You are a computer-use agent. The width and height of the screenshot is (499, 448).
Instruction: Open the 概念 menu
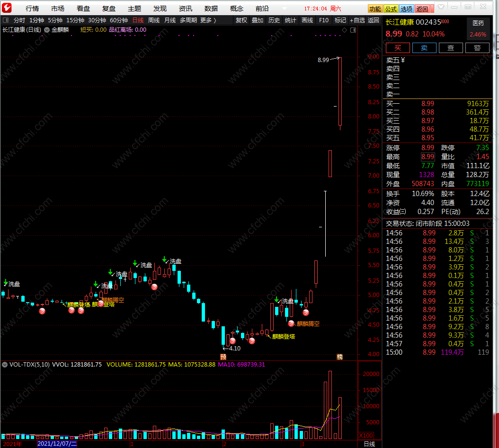[236, 9]
